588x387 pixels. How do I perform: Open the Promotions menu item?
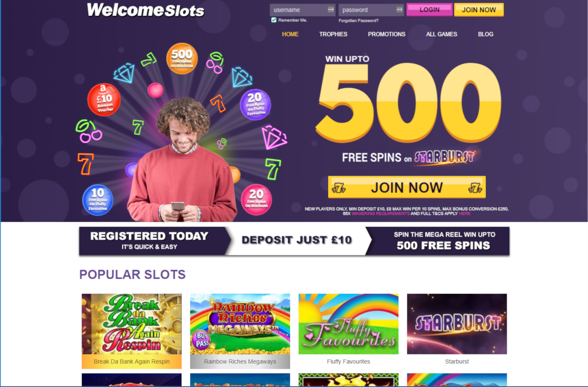387,34
